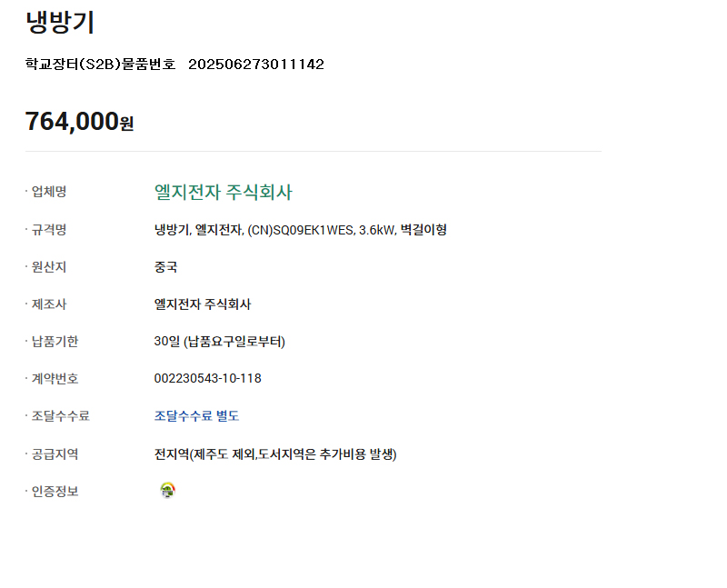Click the 원산지 field label

[49, 267]
